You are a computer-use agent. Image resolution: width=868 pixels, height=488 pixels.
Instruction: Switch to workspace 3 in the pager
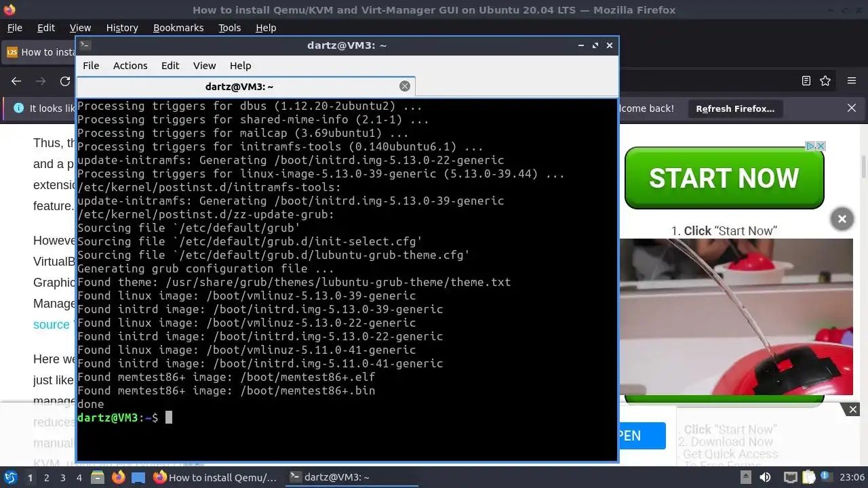(x=63, y=478)
